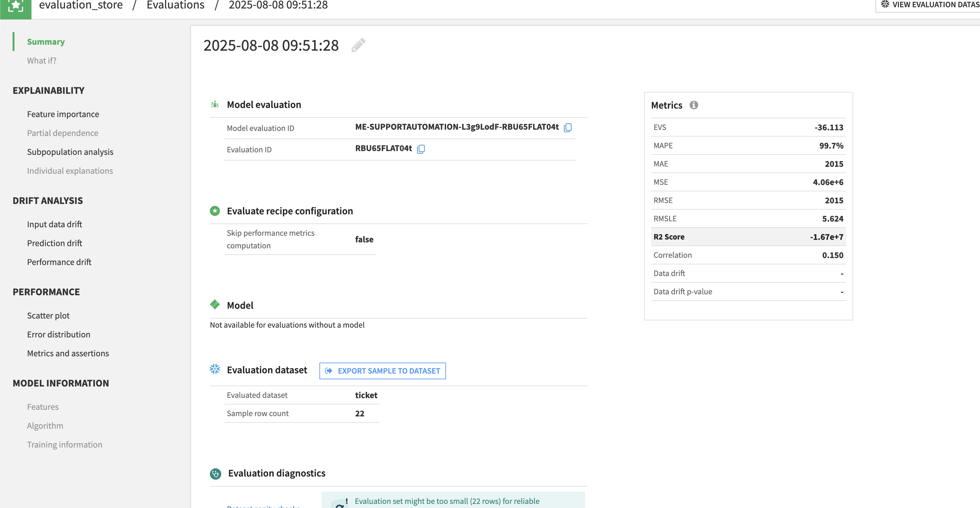The width and height of the screenshot is (980, 508).
Task: Go to Feature importance
Action: coord(63,114)
